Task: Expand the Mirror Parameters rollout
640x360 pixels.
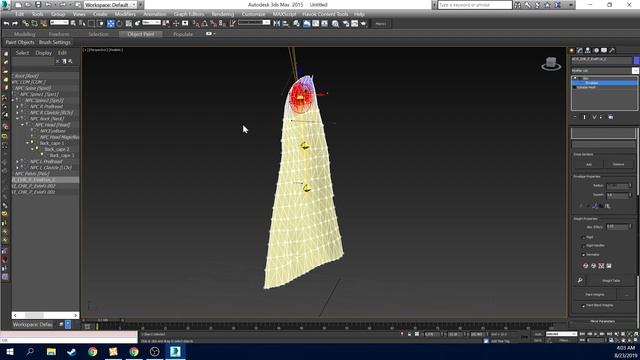Action: pos(602,322)
